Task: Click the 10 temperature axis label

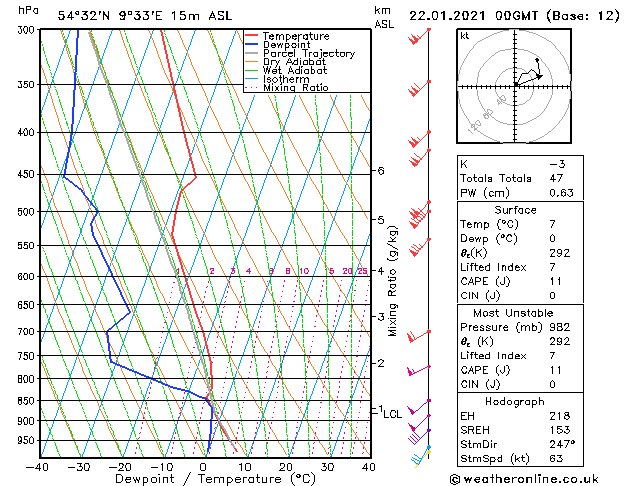Action: click(245, 467)
